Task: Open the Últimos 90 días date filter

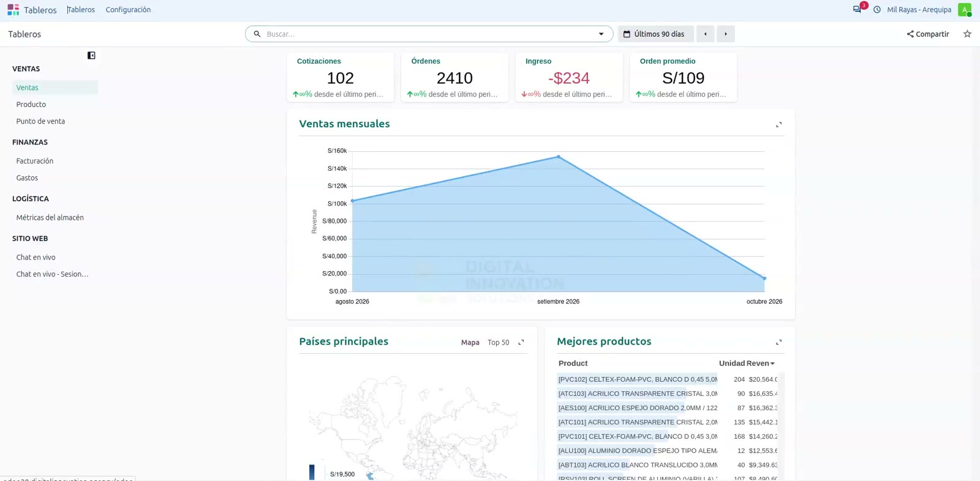Action: point(656,34)
